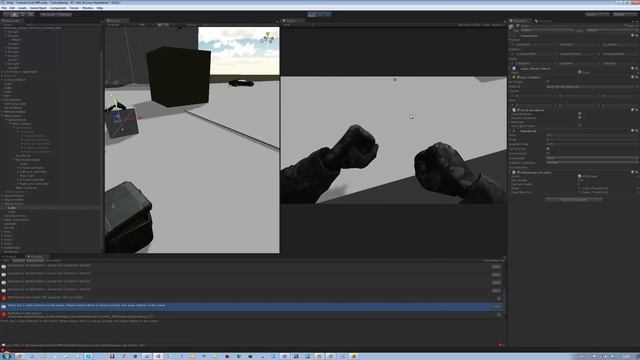Open the GameObject menu
640x360 pixels.
[x=38, y=8]
